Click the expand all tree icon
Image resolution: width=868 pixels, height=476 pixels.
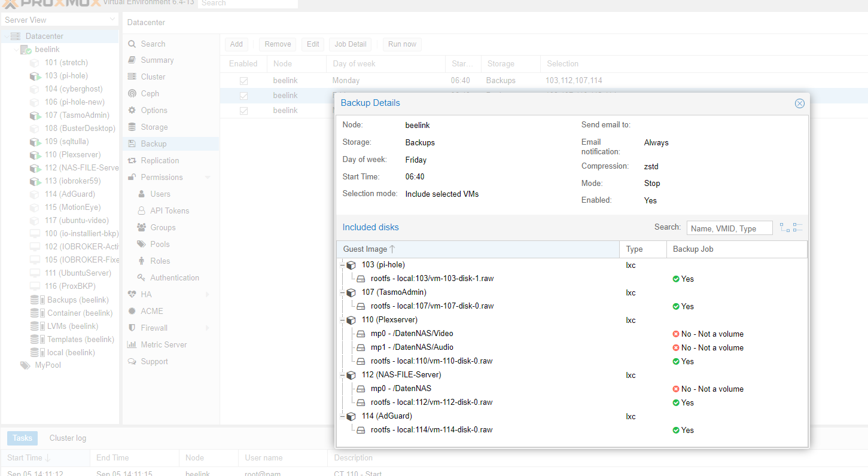click(x=785, y=228)
